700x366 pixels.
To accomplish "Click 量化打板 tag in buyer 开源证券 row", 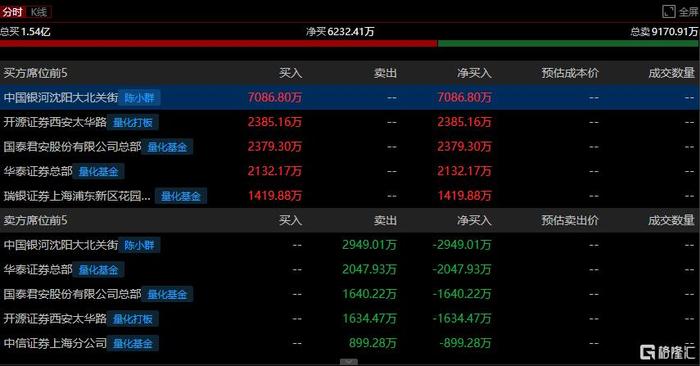I will click(133, 122).
